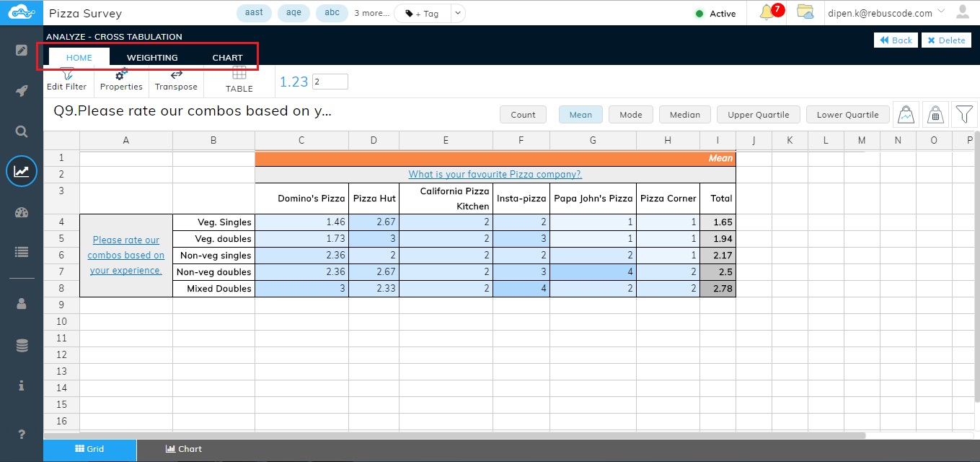Click the Papa John's Pizza header cell
This screenshot has width=980, height=462.
click(x=593, y=199)
